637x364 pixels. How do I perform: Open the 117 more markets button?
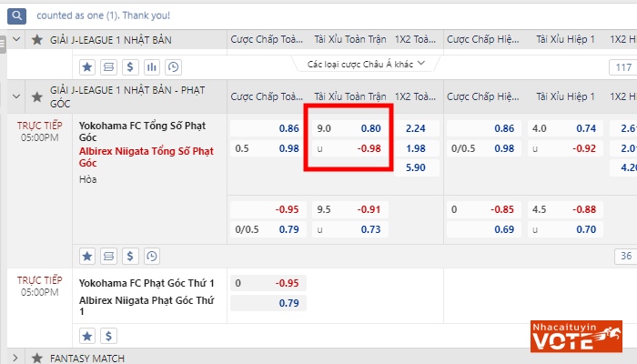pos(622,67)
